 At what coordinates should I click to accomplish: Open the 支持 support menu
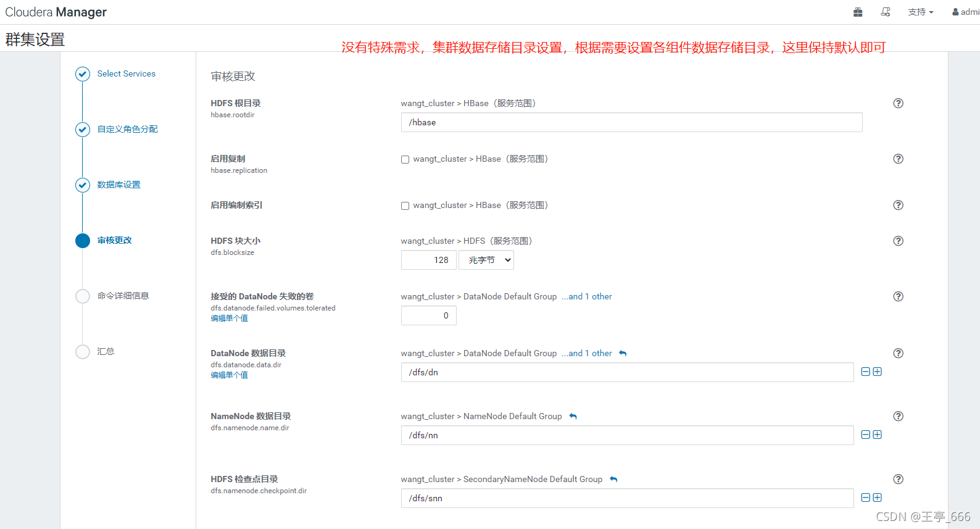(921, 12)
